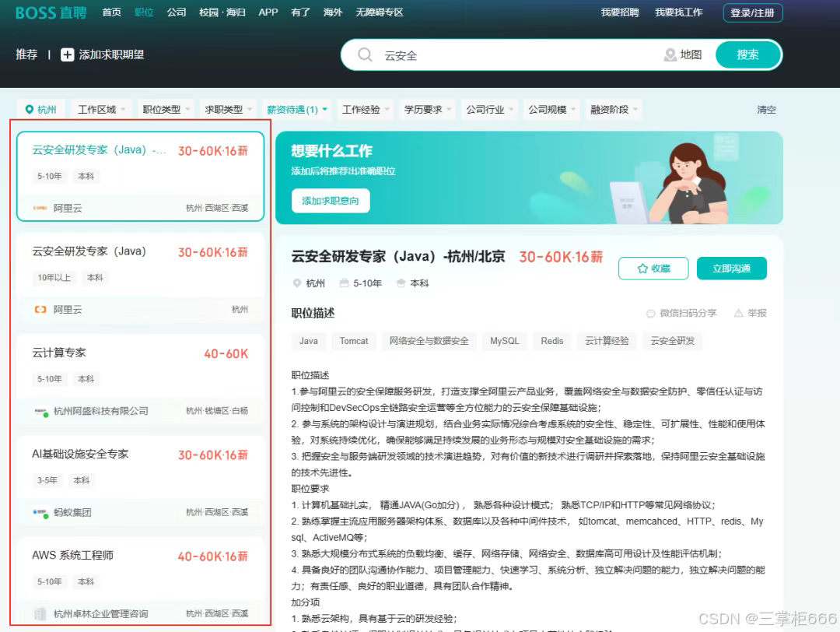This screenshot has height=632, width=840.
Task: Open the 海外 navigation item
Action: (333, 12)
